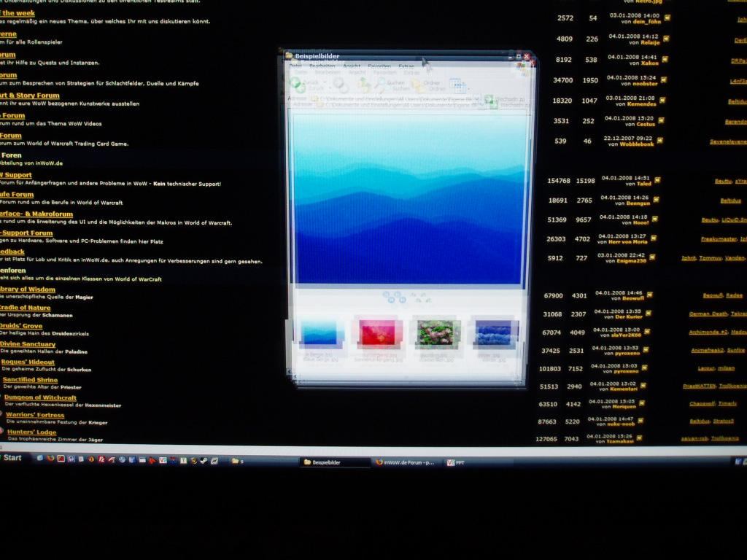Click last-post user link 'Wobblebonk'
The width and height of the screenshot is (747, 560).
(636, 144)
